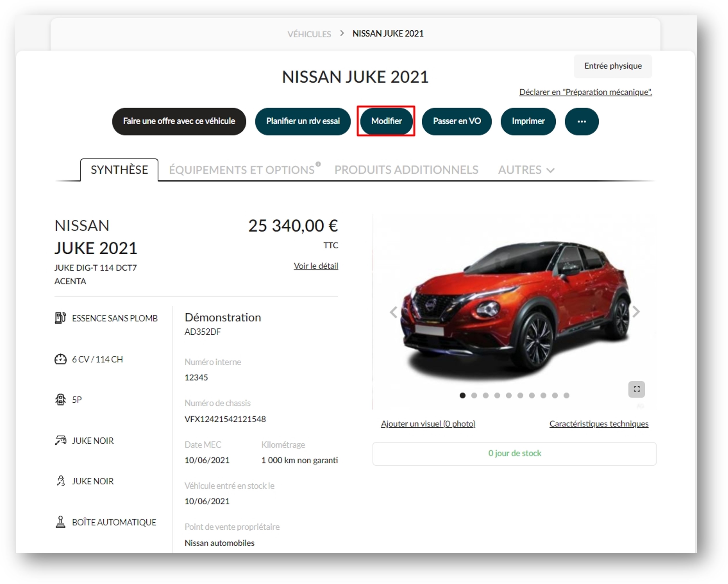This screenshot has height=584, width=728.
Task: Click Passer en VO button
Action: pyautogui.click(x=457, y=121)
